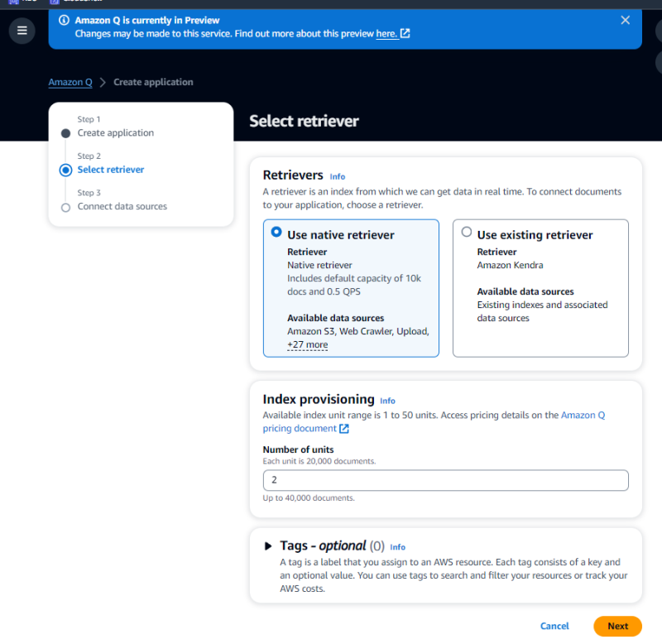662x644 pixels.
Task: Open the 'here' preview details link
Action: [x=386, y=33]
